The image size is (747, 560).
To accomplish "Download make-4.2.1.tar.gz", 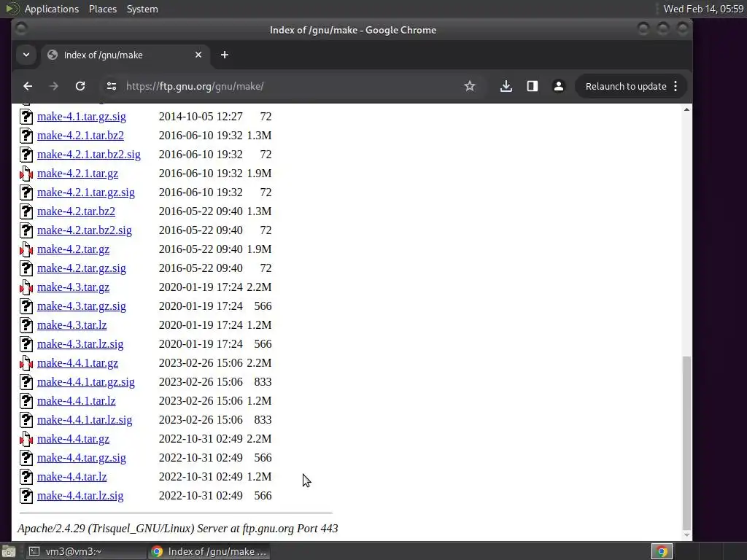I will [77, 174].
